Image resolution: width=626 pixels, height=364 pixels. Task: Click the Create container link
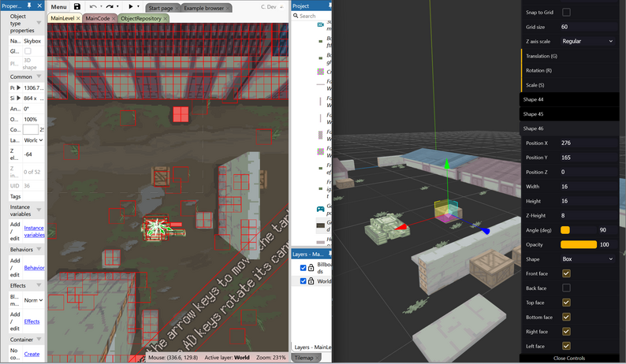pos(32,354)
